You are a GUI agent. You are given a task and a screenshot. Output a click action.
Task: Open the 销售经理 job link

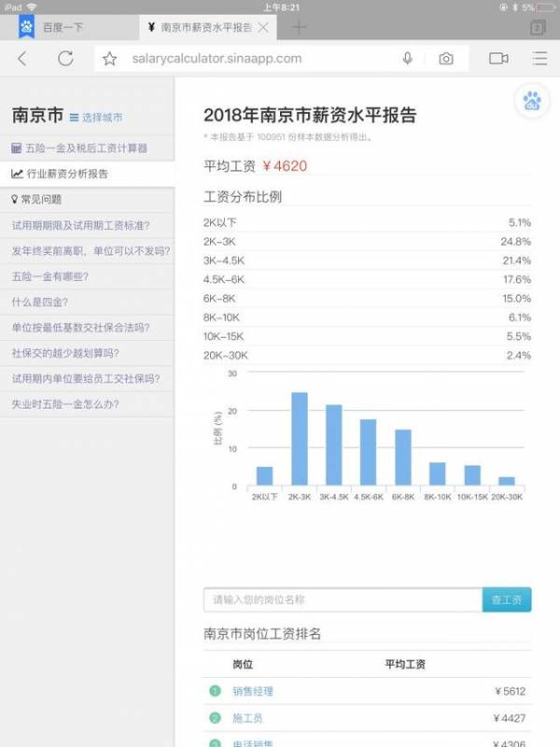pos(253,692)
